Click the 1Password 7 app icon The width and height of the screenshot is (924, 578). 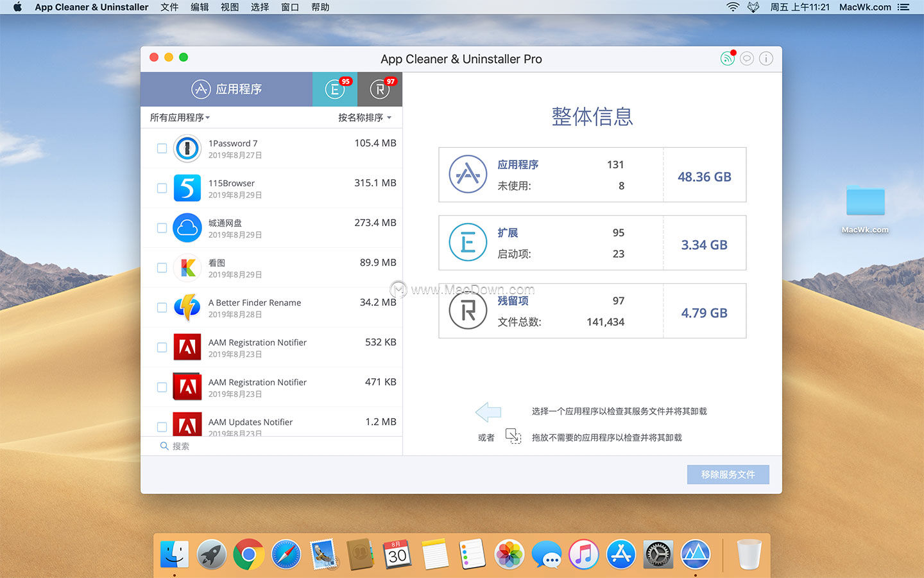click(187, 148)
